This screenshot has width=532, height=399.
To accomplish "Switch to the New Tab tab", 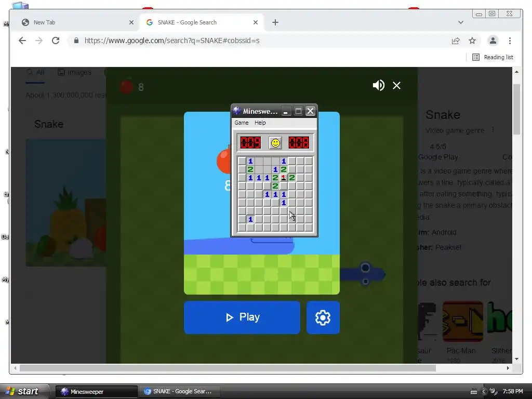I will click(x=77, y=22).
